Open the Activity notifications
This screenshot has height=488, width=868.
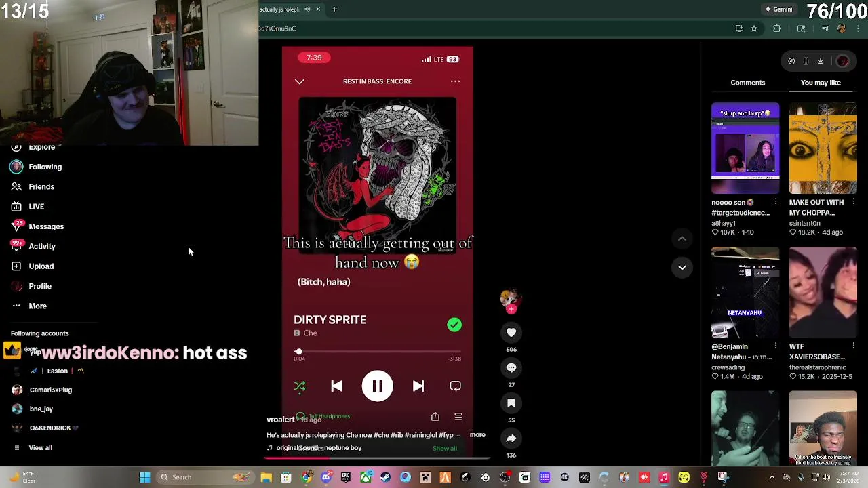point(34,246)
